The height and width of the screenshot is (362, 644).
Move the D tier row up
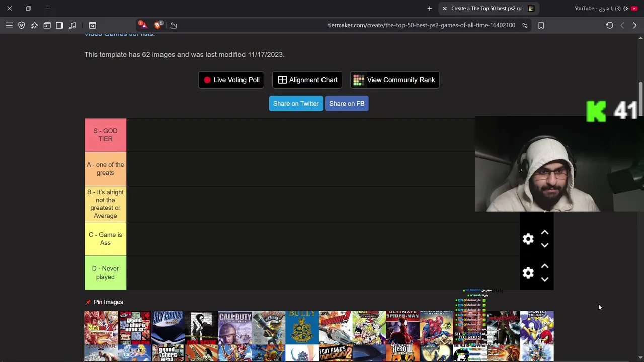point(545,266)
